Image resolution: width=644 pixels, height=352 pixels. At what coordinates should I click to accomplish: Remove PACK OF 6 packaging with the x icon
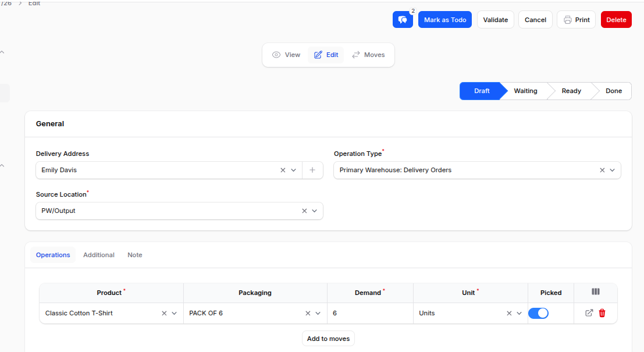[308, 313]
